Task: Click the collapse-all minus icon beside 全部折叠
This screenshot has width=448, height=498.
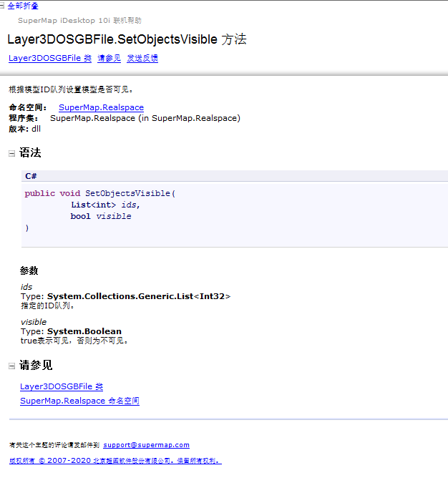Action: pyautogui.click(x=2, y=6)
